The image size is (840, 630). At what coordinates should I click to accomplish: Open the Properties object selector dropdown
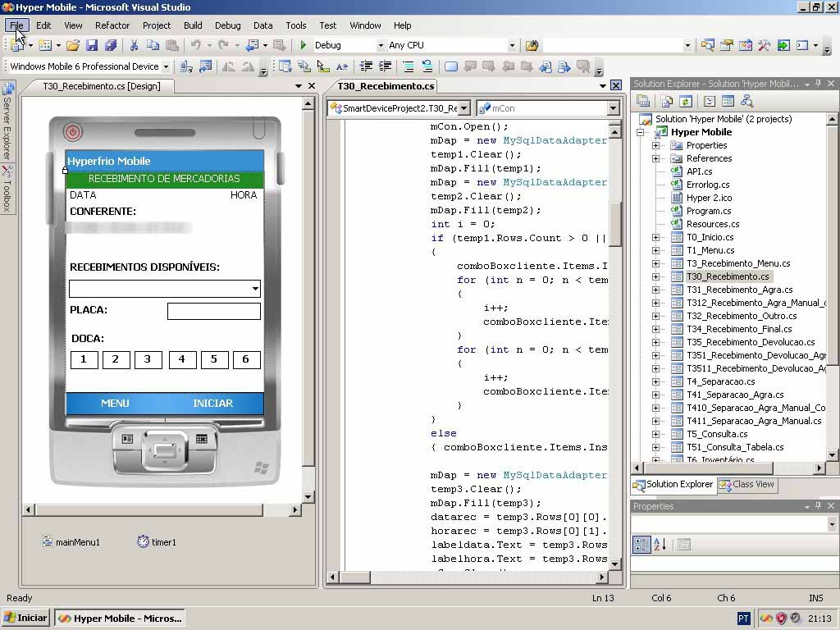point(832,524)
